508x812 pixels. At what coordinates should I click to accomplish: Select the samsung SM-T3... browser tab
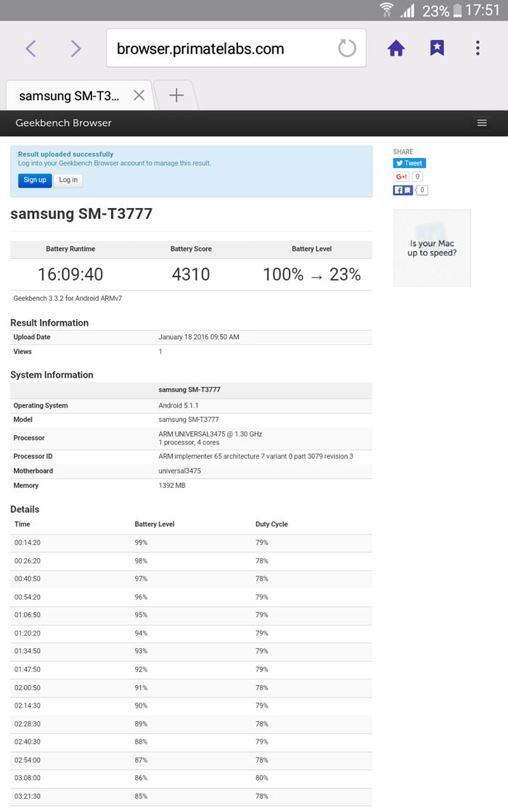click(69, 96)
